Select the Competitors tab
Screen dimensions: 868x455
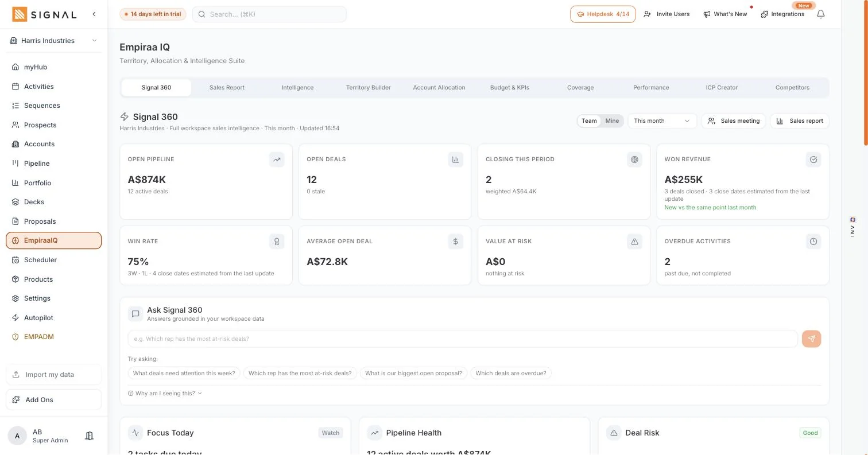pyautogui.click(x=792, y=88)
